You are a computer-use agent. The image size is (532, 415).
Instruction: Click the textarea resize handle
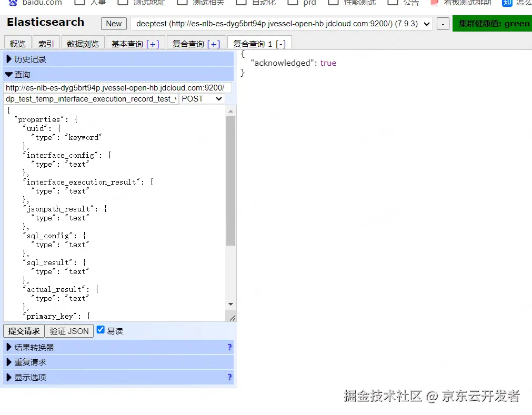pyautogui.click(x=233, y=318)
